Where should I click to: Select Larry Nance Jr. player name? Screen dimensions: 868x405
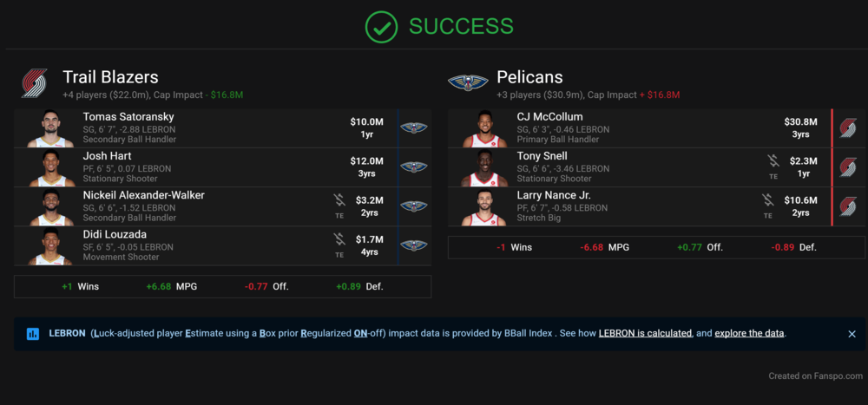click(x=553, y=195)
